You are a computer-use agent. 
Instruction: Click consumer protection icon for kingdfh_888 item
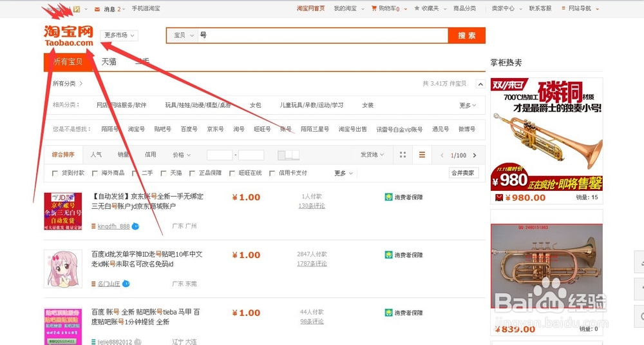388,197
